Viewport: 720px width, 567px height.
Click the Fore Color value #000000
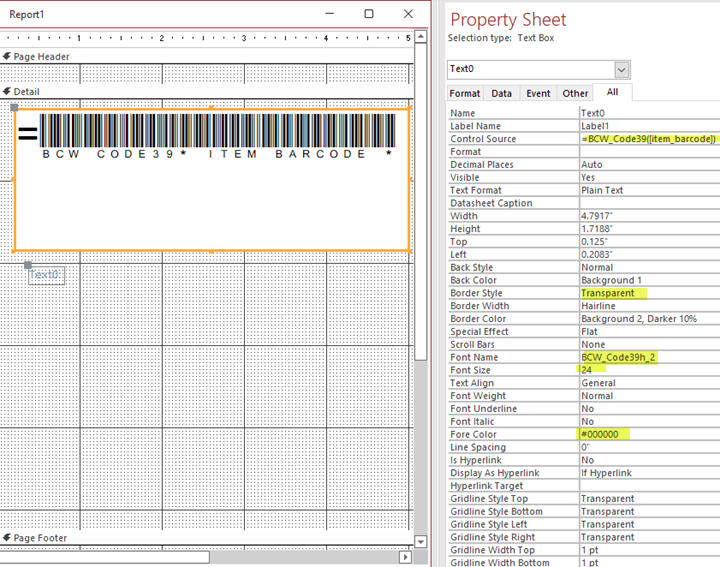point(650,434)
